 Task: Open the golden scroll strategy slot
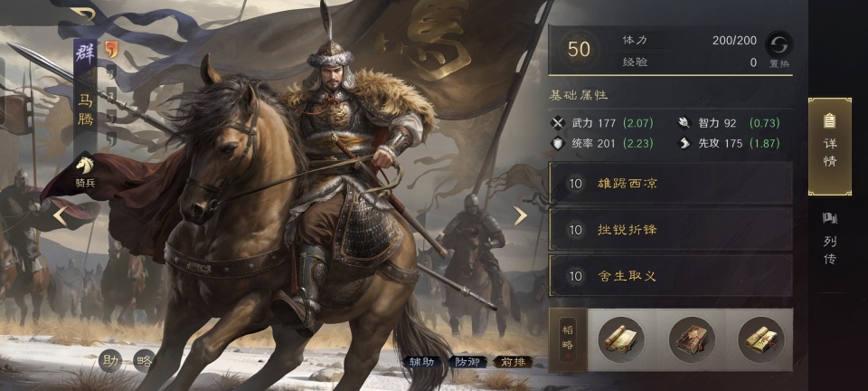761,339
